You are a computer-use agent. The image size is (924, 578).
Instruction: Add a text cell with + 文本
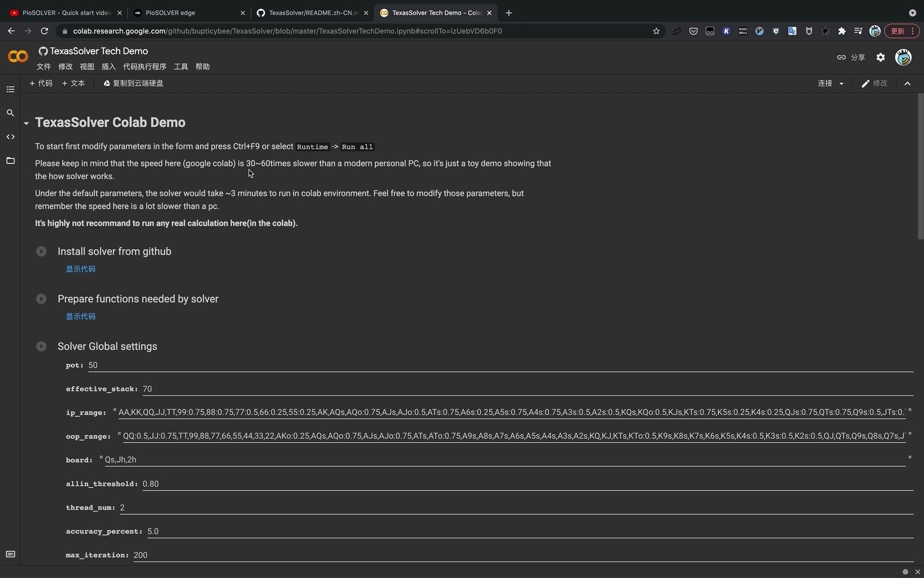(73, 84)
